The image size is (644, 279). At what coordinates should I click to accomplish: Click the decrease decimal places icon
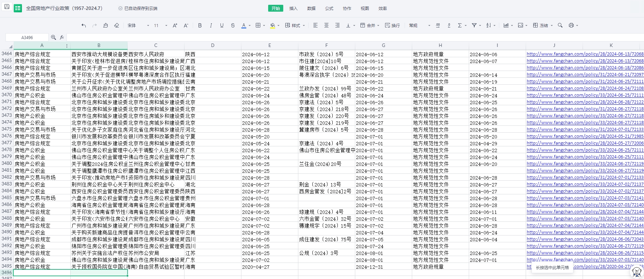tap(449, 25)
